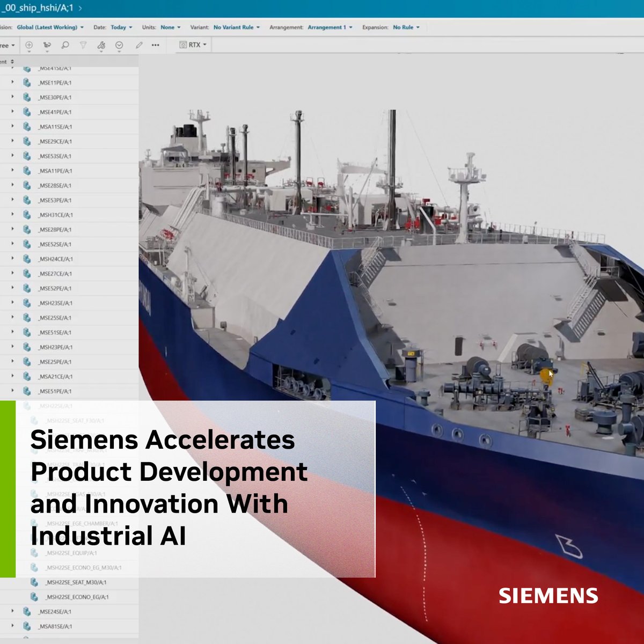Viewport: 644px width, 644px height.
Task: Click the assembly icon of _MSE29CE/A;1
Action: coord(26,141)
